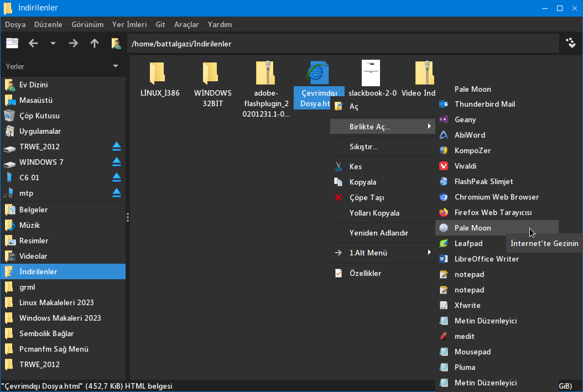Open Resimler bookmark

pyautogui.click(x=63, y=241)
